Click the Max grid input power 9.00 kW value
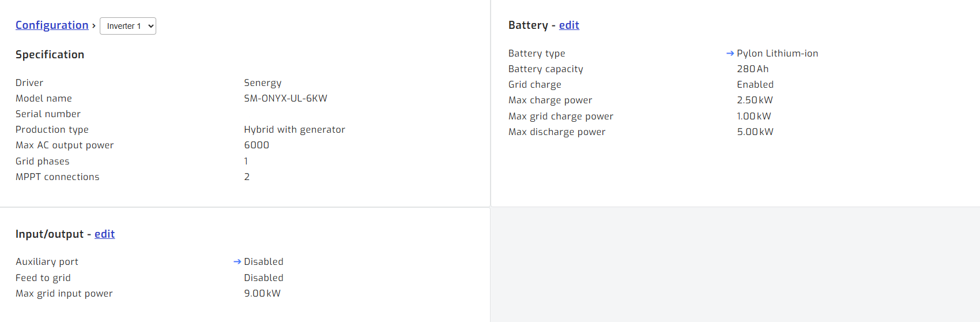The image size is (980, 322). click(x=262, y=293)
